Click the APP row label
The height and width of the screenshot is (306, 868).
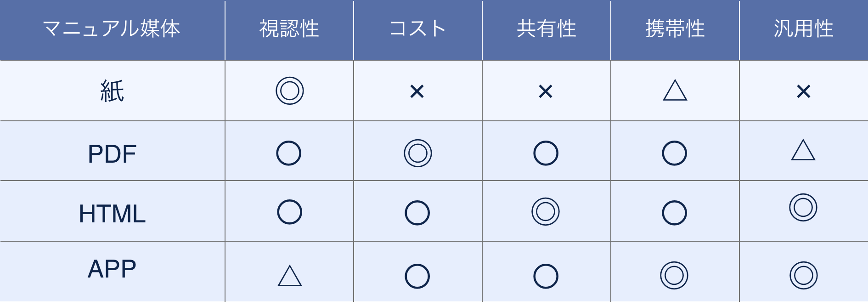pos(112,269)
